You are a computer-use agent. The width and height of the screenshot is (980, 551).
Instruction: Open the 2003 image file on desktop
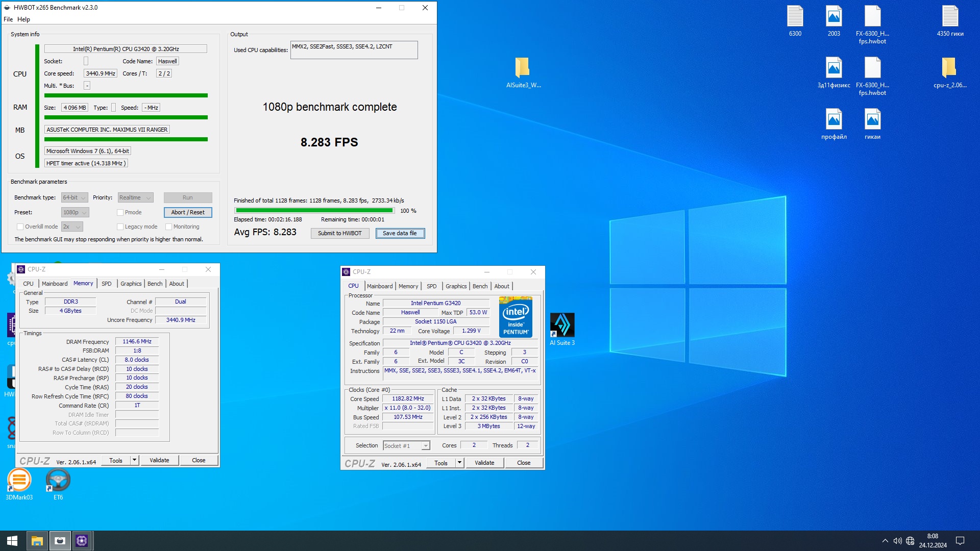[834, 21]
